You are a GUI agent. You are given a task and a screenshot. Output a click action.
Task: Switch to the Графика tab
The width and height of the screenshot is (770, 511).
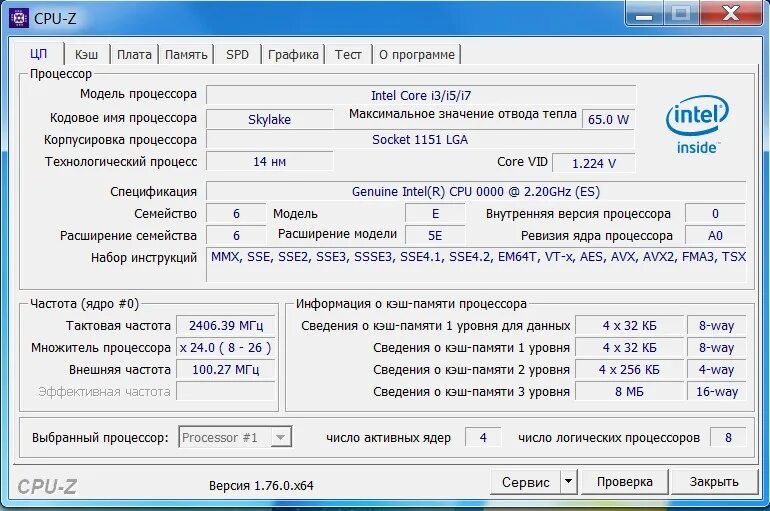pyautogui.click(x=293, y=54)
